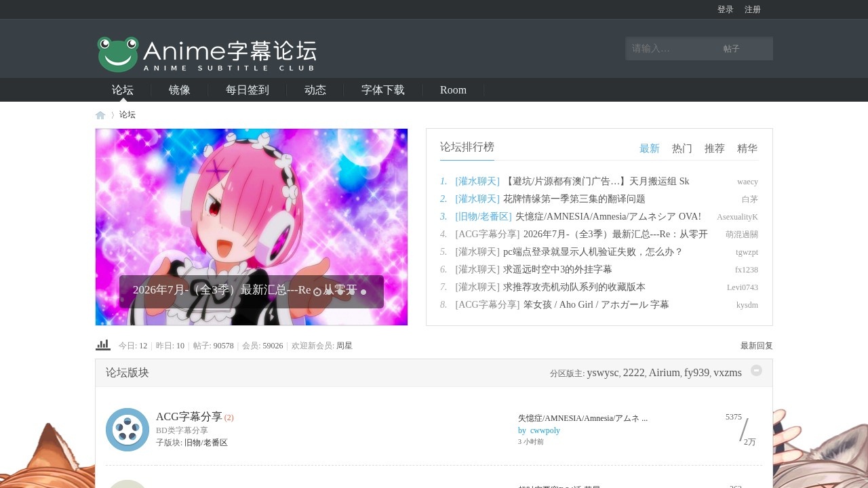This screenshot has height=488, width=868.
Task: Open 失憶症/AMNESIA OVA thread in ranking
Action: click(608, 217)
